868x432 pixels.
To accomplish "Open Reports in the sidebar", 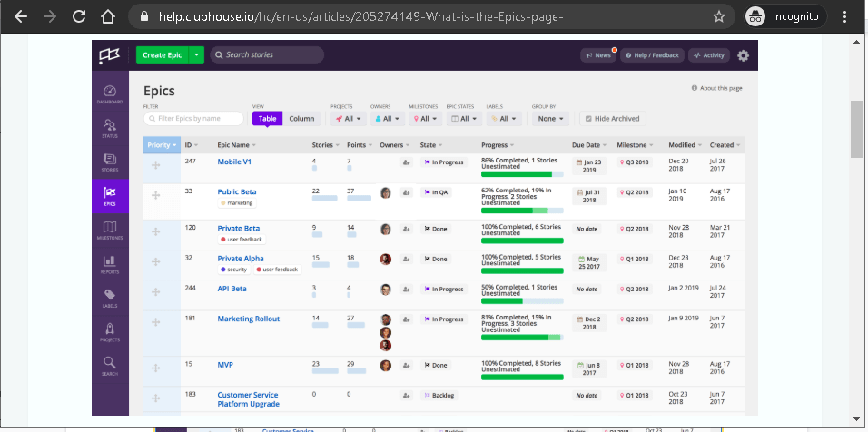I will (x=110, y=264).
